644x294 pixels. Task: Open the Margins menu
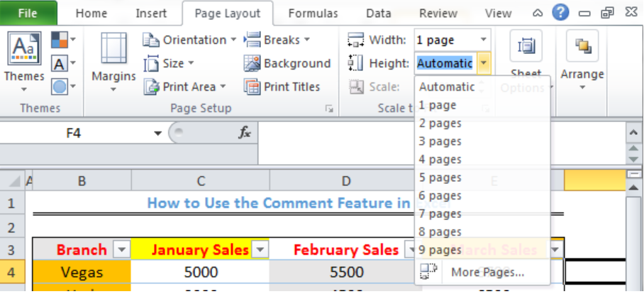click(113, 62)
